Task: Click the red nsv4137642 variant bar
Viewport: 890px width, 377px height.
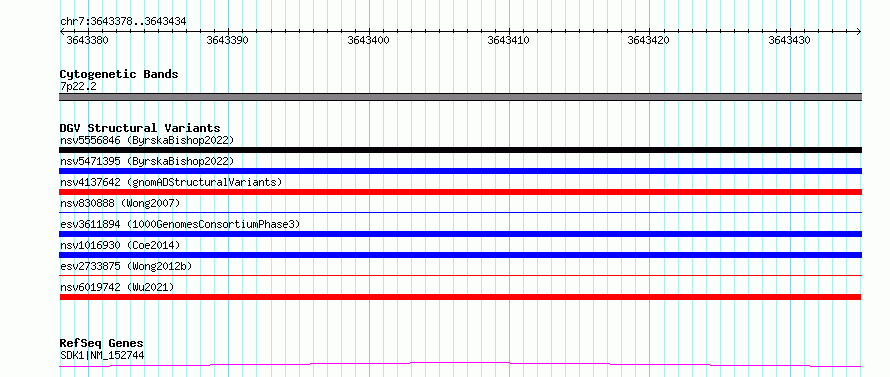Action: [x=460, y=192]
